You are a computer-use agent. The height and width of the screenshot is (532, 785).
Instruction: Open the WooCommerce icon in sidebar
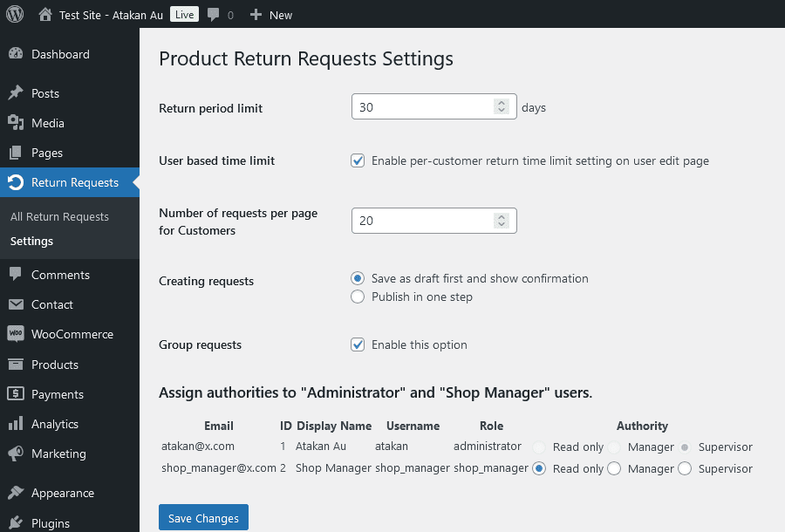point(16,334)
